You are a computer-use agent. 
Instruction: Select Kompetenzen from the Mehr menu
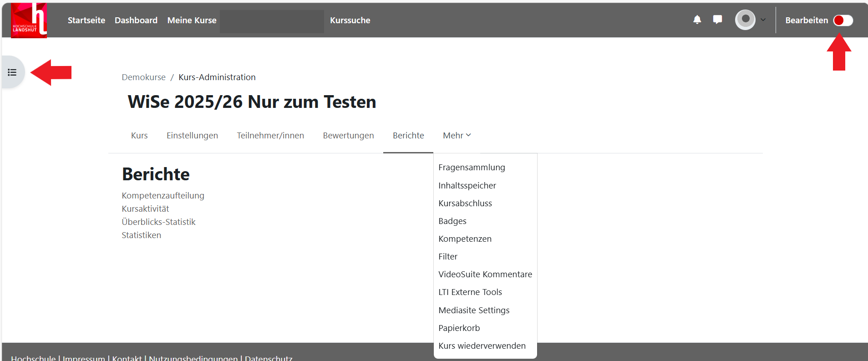pos(465,239)
